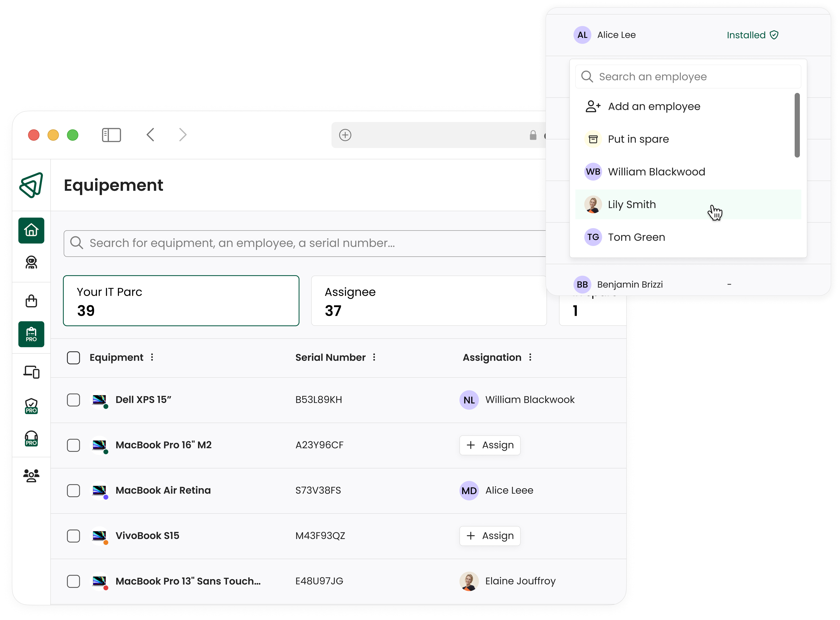Viewport: 840px width, 620px height.
Task: Open the shopping bag icon in sidebar
Action: [31, 301]
